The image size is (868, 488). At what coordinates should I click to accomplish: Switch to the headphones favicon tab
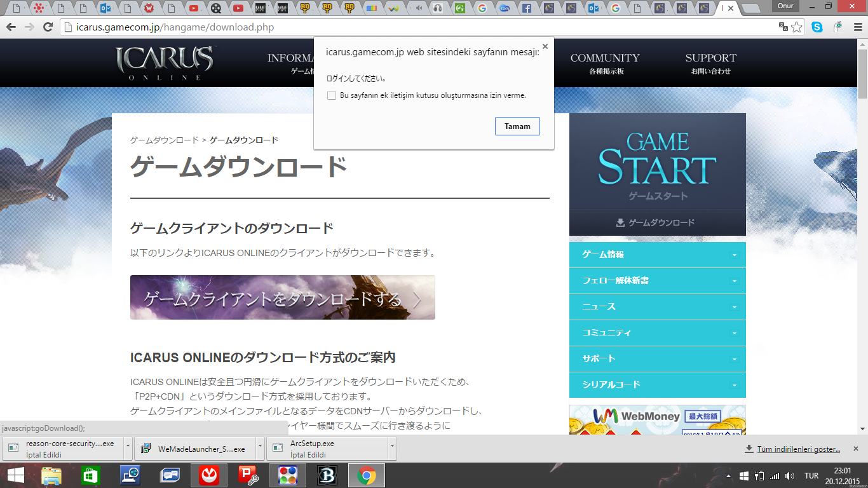tap(437, 8)
